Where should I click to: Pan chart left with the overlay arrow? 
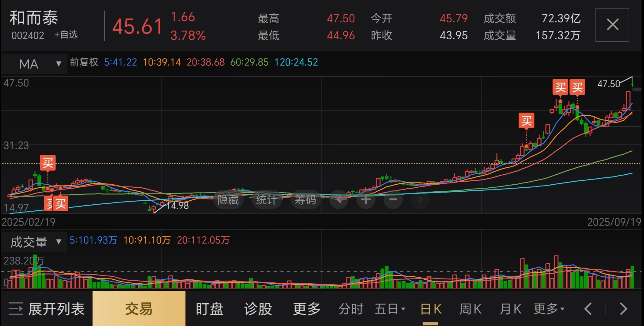pos(339,200)
